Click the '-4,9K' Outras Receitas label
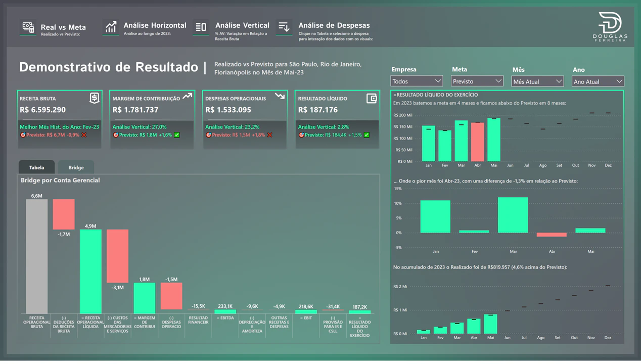Viewport: 641px width, 364px height. (279, 306)
